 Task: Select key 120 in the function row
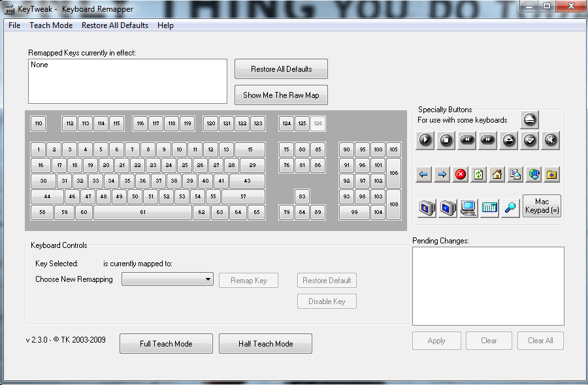click(x=211, y=123)
